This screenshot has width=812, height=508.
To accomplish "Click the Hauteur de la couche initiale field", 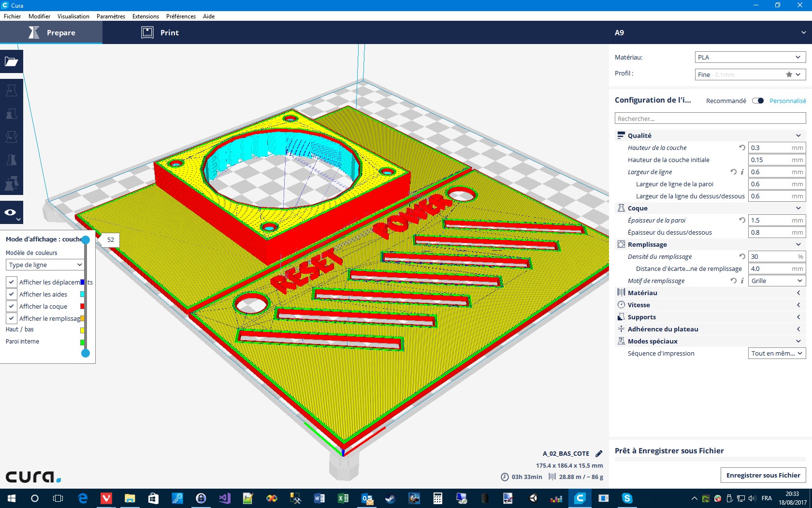I will 777,160.
